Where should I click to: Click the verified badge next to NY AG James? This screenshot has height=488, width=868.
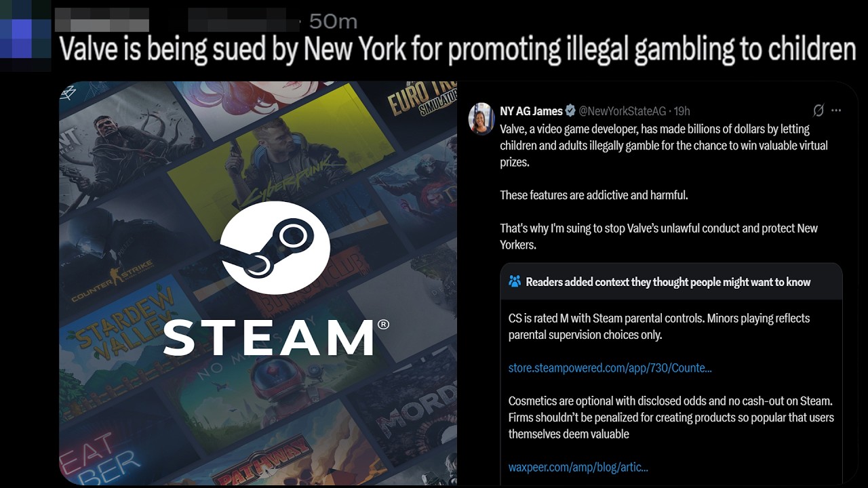570,111
